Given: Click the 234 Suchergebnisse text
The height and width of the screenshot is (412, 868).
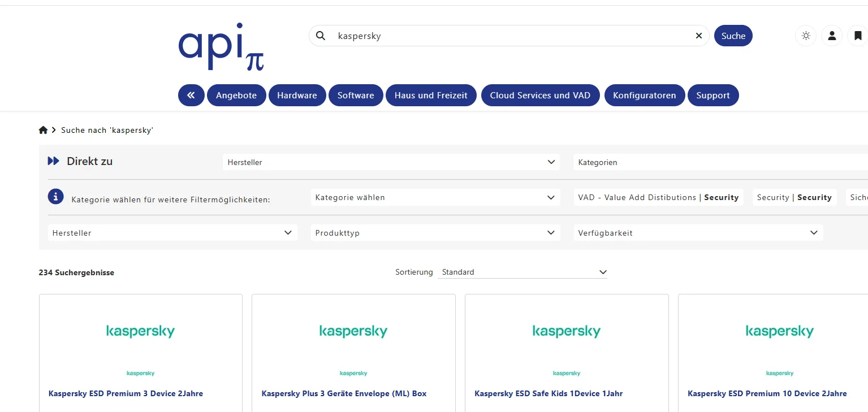Looking at the screenshot, I should (76, 272).
